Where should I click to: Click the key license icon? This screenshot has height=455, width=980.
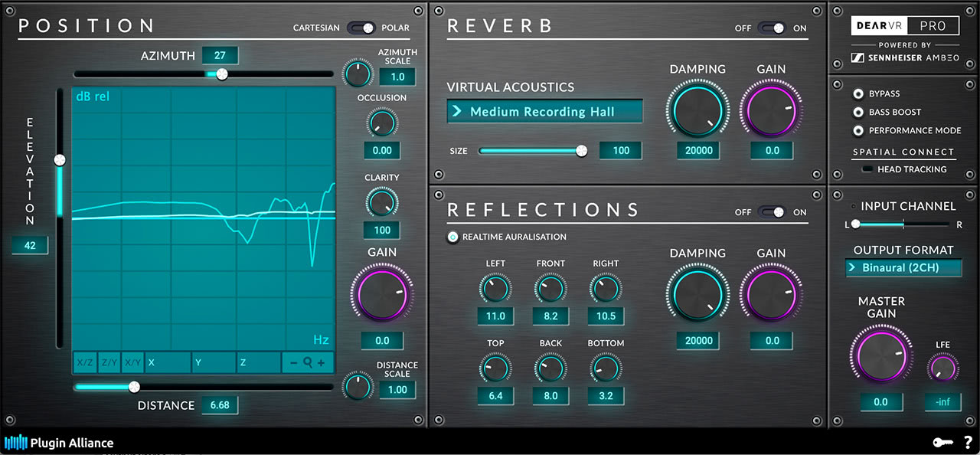pos(942,442)
